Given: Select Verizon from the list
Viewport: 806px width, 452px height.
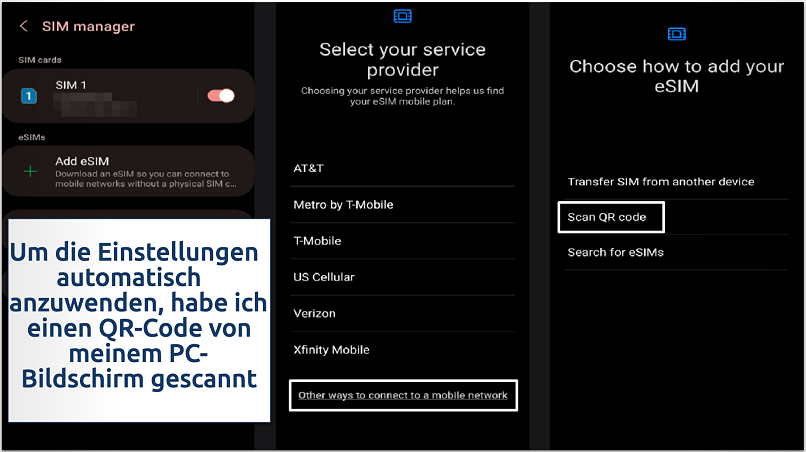Looking at the screenshot, I should click(x=402, y=314).
